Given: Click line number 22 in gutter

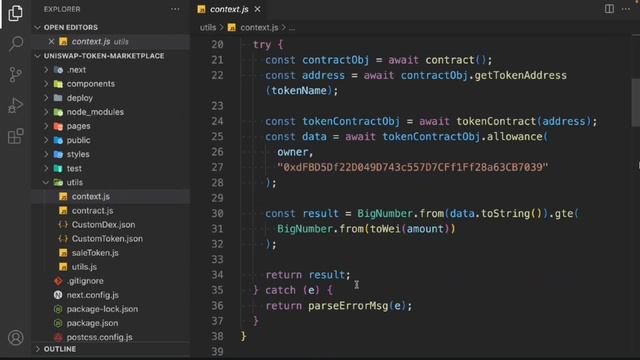Looking at the screenshot, I should pos(217,75).
